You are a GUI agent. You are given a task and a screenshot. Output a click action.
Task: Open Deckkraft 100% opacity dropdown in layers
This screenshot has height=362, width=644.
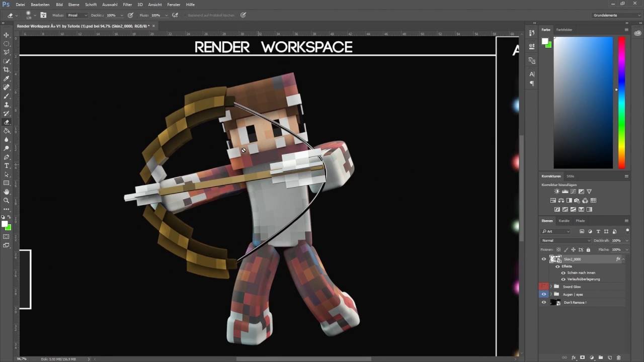pyautogui.click(x=627, y=240)
